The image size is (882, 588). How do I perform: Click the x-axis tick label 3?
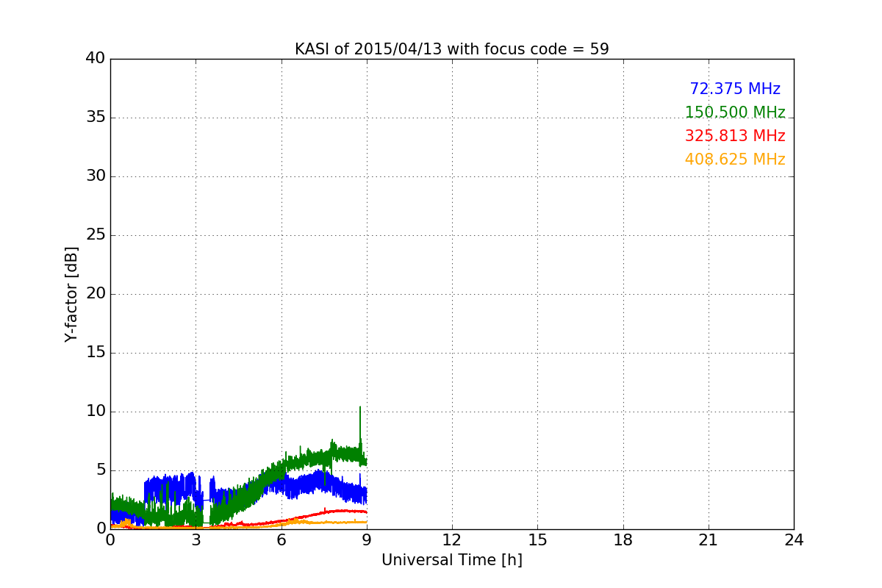(196, 540)
